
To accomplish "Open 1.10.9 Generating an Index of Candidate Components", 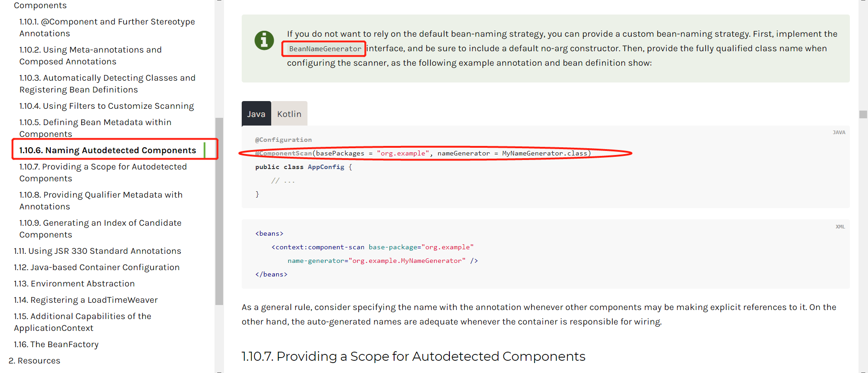I will pyautogui.click(x=100, y=229).
